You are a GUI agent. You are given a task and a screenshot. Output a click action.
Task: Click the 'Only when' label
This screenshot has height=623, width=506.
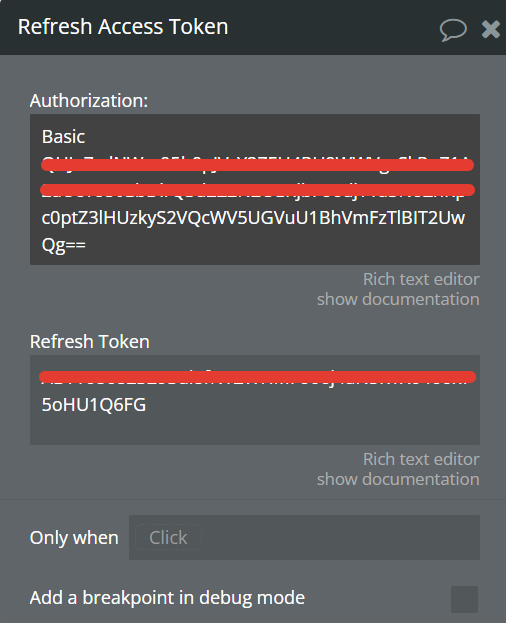(74, 538)
